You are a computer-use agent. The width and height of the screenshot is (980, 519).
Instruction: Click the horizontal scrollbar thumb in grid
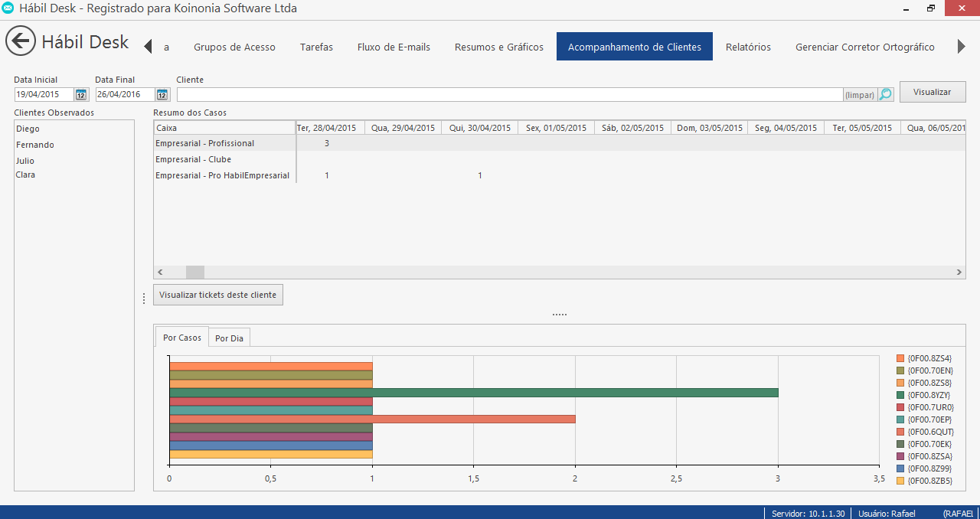click(195, 272)
